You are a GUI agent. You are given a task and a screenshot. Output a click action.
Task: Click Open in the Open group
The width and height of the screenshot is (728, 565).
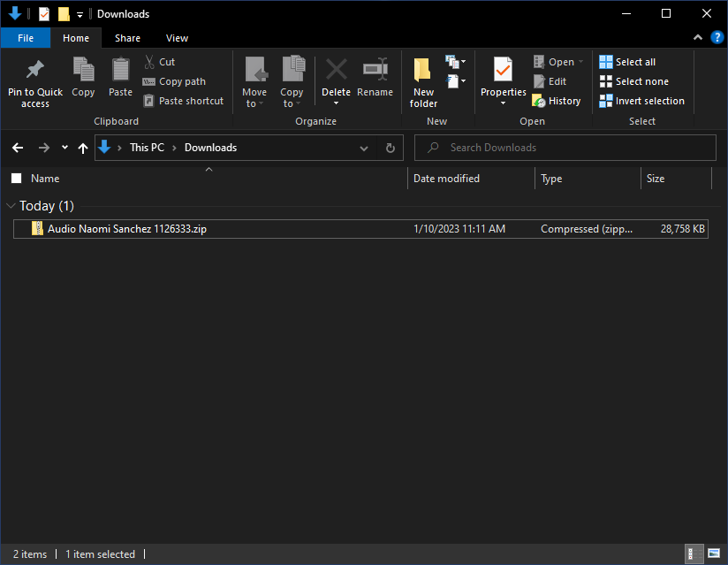coord(554,62)
